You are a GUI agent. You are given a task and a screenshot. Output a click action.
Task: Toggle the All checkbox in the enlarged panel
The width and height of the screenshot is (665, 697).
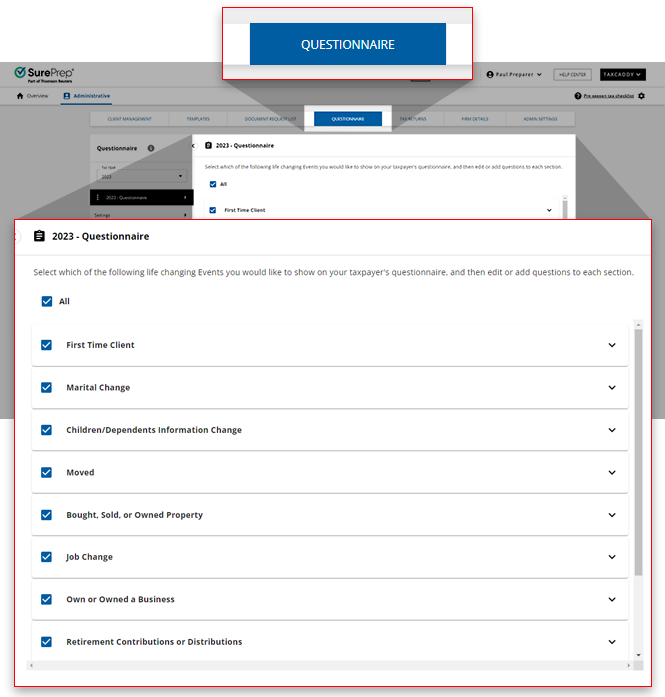47,301
